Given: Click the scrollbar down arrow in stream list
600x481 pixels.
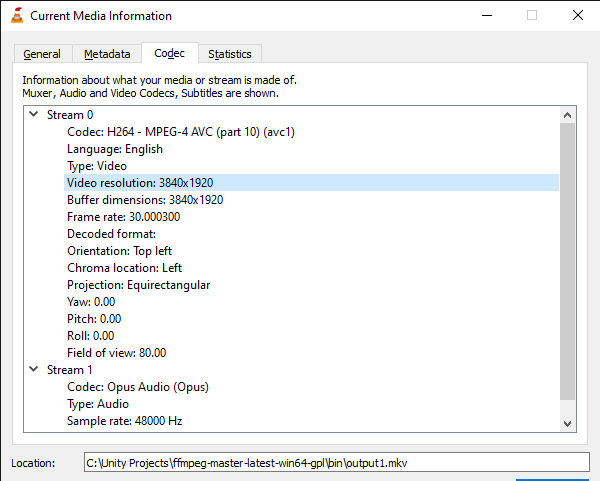Looking at the screenshot, I should click(x=567, y=424).
